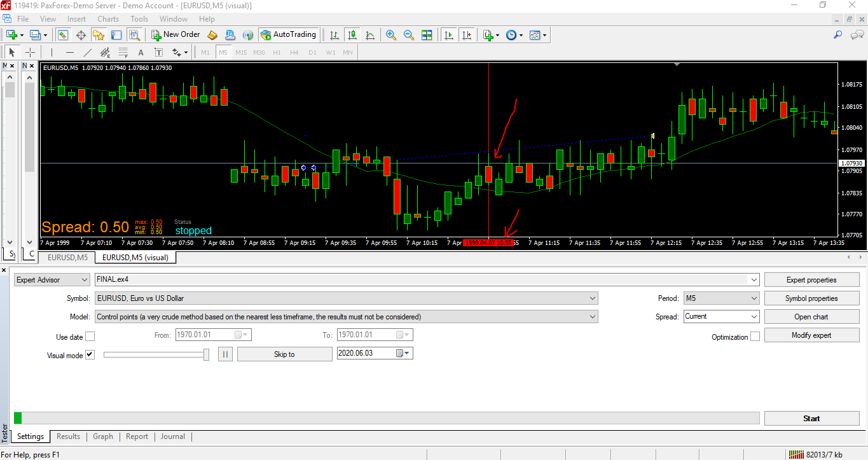868x460 pixels.
Task: Open the Model Control points dropdown
Action: (x=347, y=317)
